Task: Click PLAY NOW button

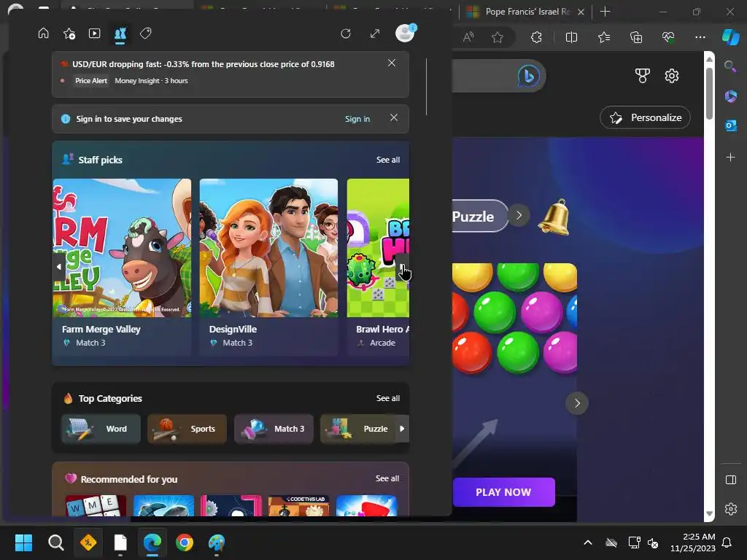Action: (x=503, y=492)
